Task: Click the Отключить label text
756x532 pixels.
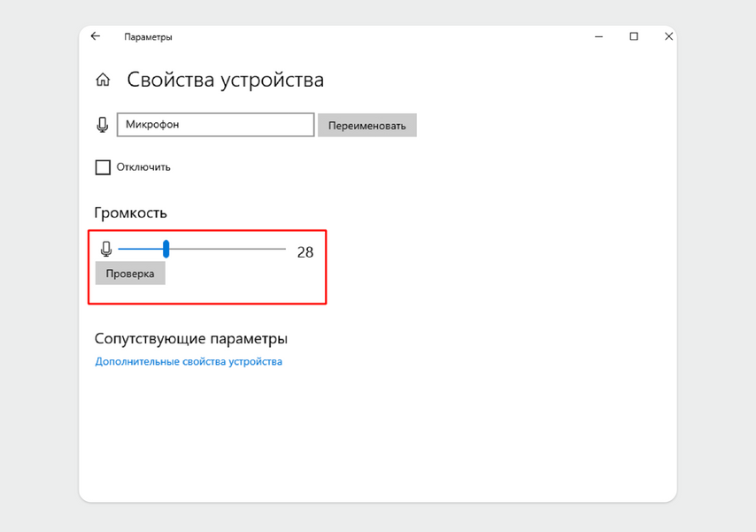Action: [143, 167]
